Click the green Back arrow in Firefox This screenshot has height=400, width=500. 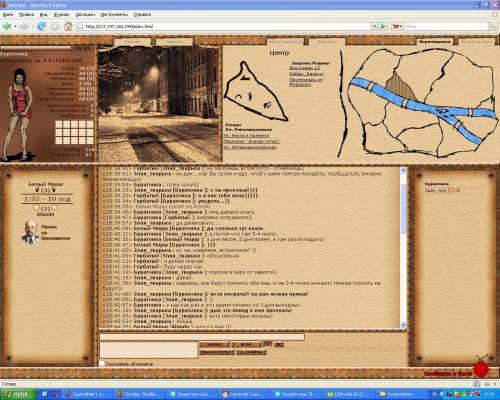pos(7,26)
